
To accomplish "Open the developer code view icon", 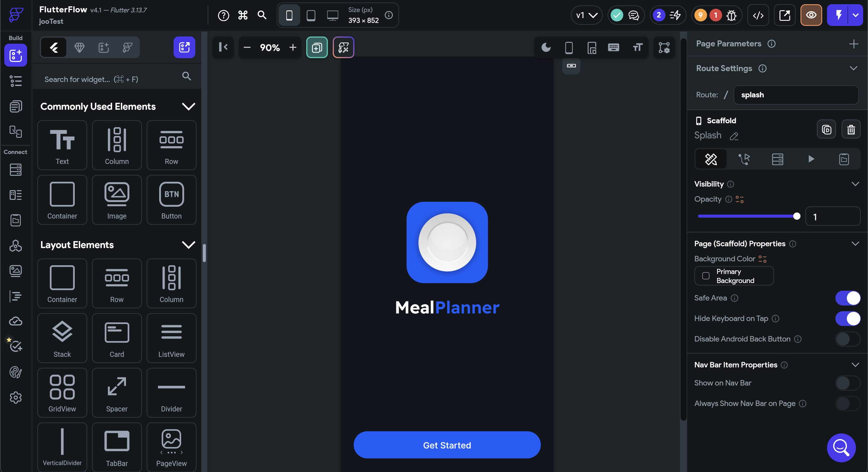I will (758, 15).
